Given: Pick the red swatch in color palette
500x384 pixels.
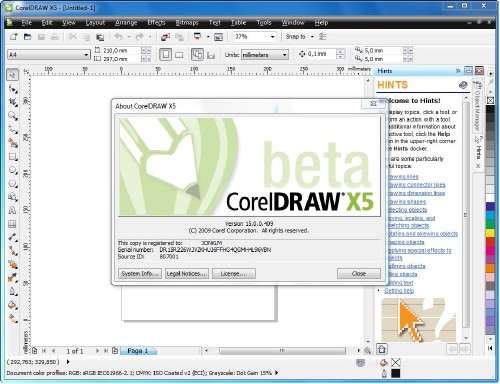Looking at the screenshot, I should coord(490,242).
